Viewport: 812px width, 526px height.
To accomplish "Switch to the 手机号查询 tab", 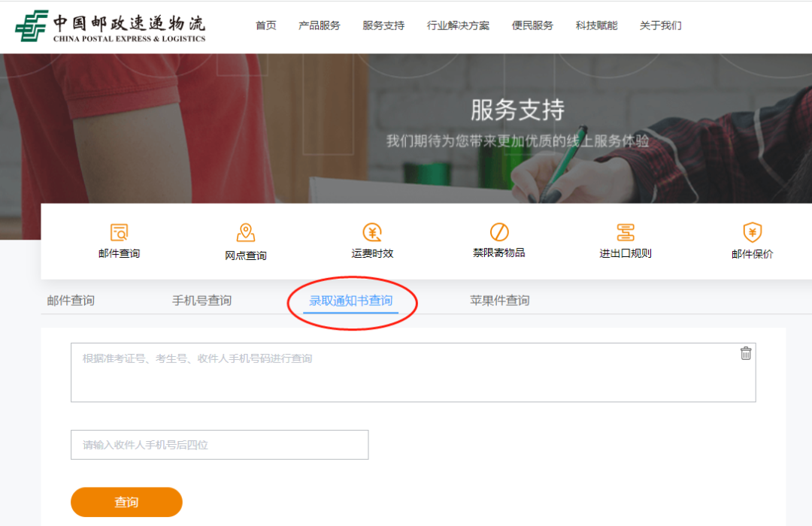I will [x=201, y=300].
